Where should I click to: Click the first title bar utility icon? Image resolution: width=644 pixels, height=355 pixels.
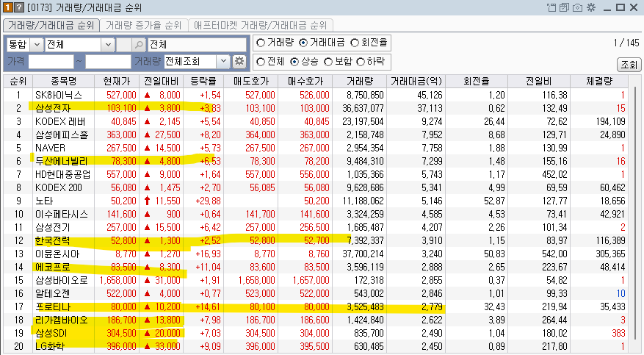coord(551,7)
